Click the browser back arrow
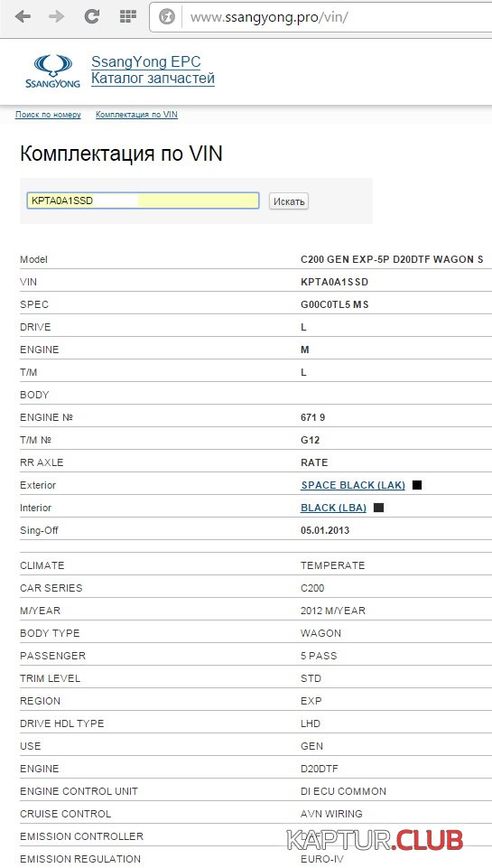 pyautogui.click(x=23, y=16)
